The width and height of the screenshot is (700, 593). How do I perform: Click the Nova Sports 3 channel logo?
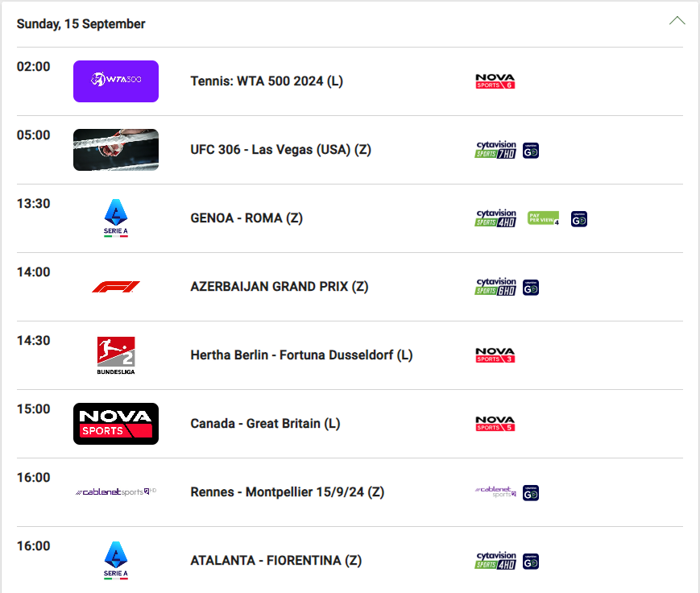click(495, 355)
